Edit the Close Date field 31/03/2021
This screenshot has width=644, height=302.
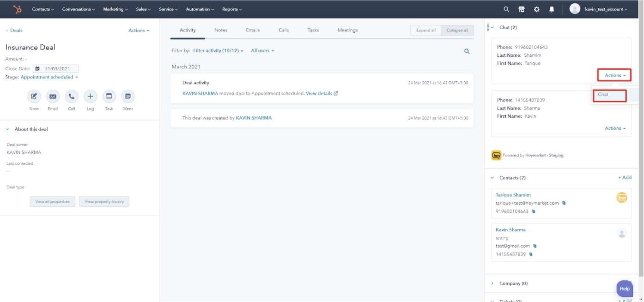[x=55, y=69]
